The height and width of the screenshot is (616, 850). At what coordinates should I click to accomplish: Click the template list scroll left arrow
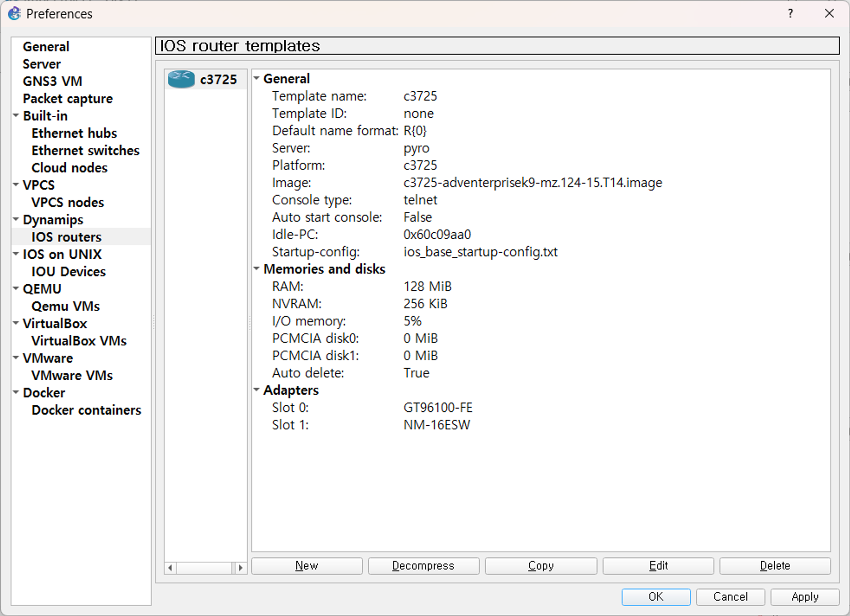pyautogui.click(x=170, y=568)
